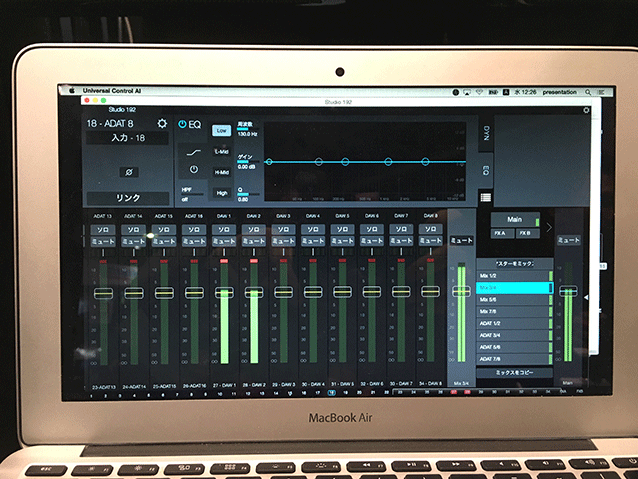
Task: Open Spotlight search in the menu bar
Action: (588, 92)
